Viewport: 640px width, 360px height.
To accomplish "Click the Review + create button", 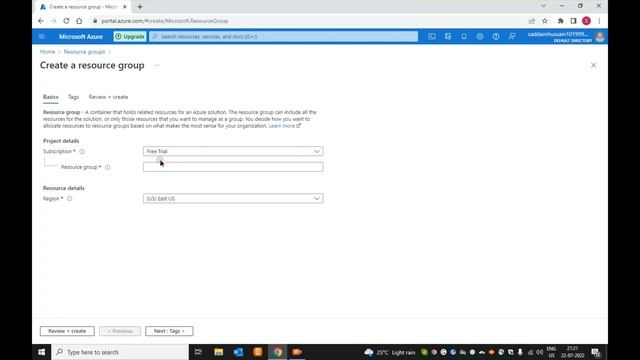I will point(67,331).
